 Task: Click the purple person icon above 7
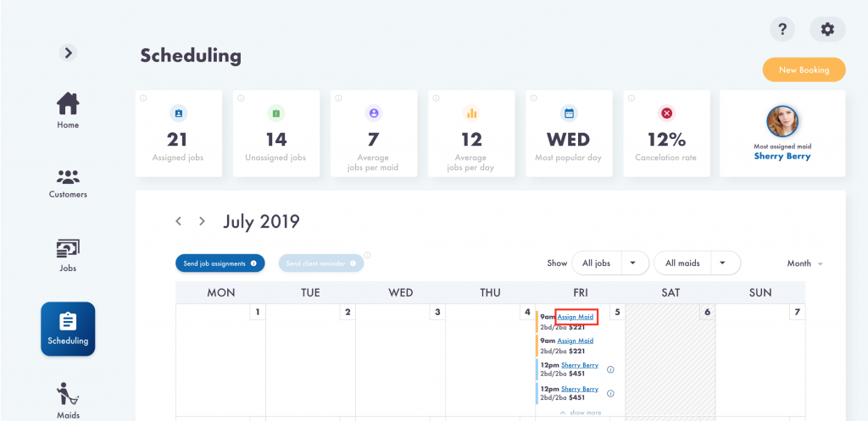pos(374,113)
